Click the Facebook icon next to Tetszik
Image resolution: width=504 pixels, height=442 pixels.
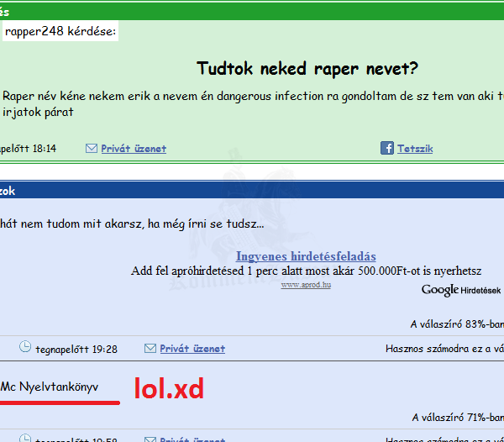pos(386,148)
